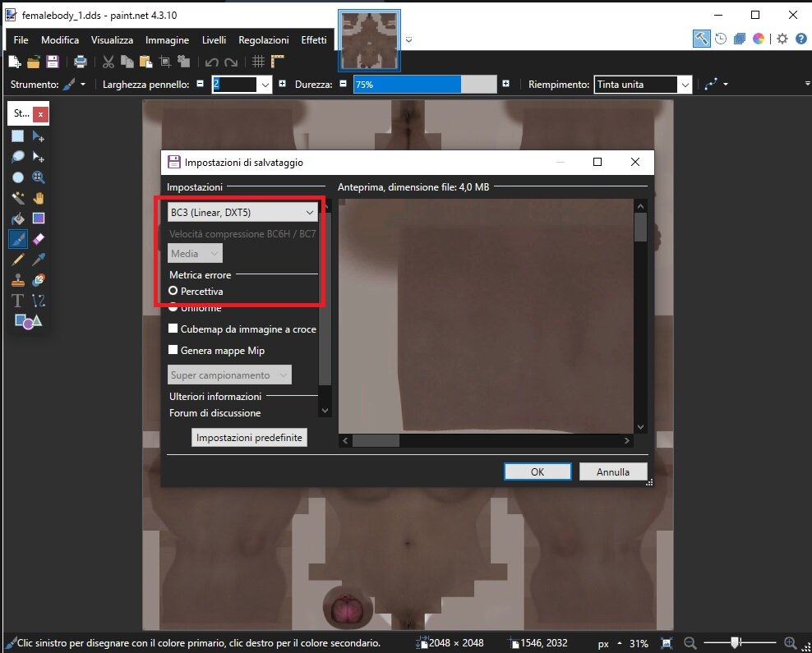Click the Impostazioni predefinite button
This screenshot has height=653, width=812.
pos(249,437)
